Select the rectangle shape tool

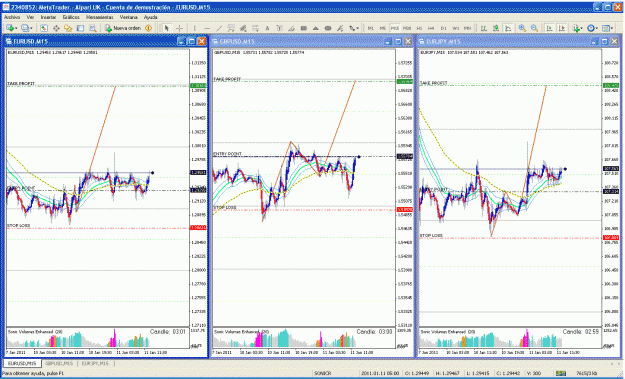click(x=303, y=28)
